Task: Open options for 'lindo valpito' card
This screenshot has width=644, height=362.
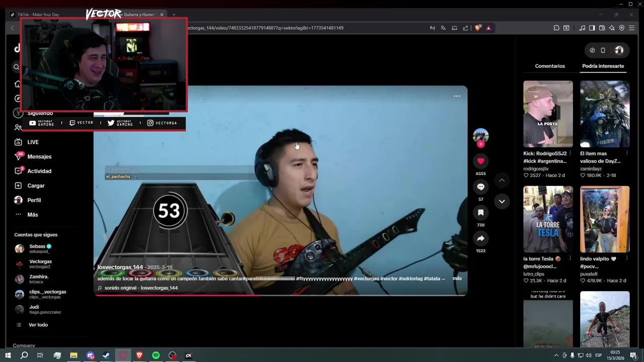Action: pyautogui.click(x=627, y=258)
